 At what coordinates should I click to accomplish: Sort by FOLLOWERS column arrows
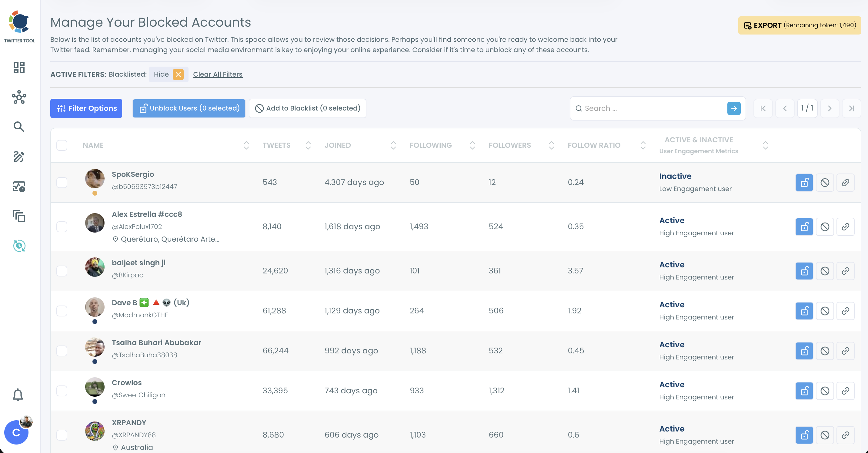[552, 145]
